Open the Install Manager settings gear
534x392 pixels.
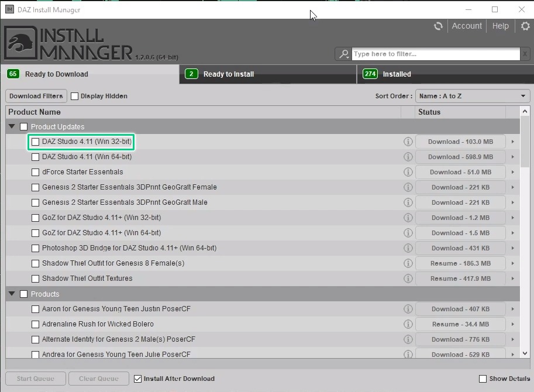[x=525, y=26]
